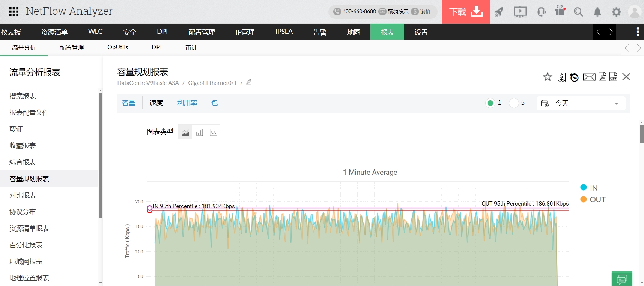Click the 利用率 tab link
The height and width of the screenshot is (286, 644).
[x=187, y=103]
